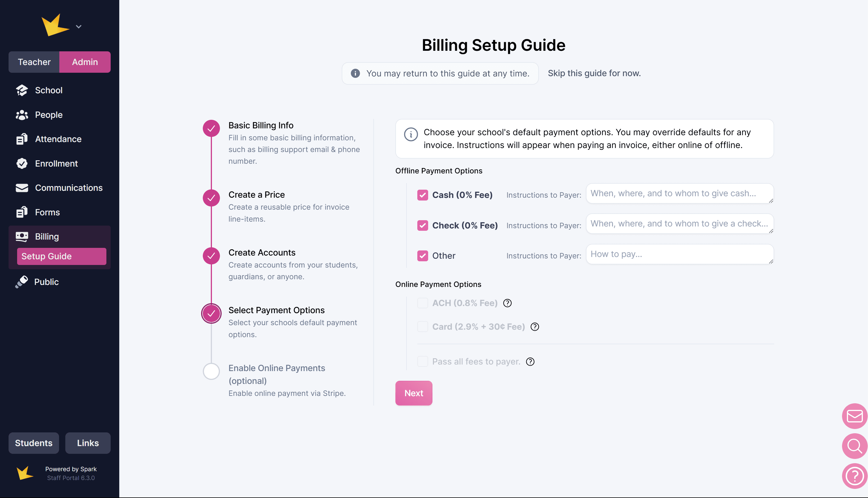This screenshot has width=868, height=498.
Task: Open Communications envelope icon in sidebar
Action: pos(22,188)
